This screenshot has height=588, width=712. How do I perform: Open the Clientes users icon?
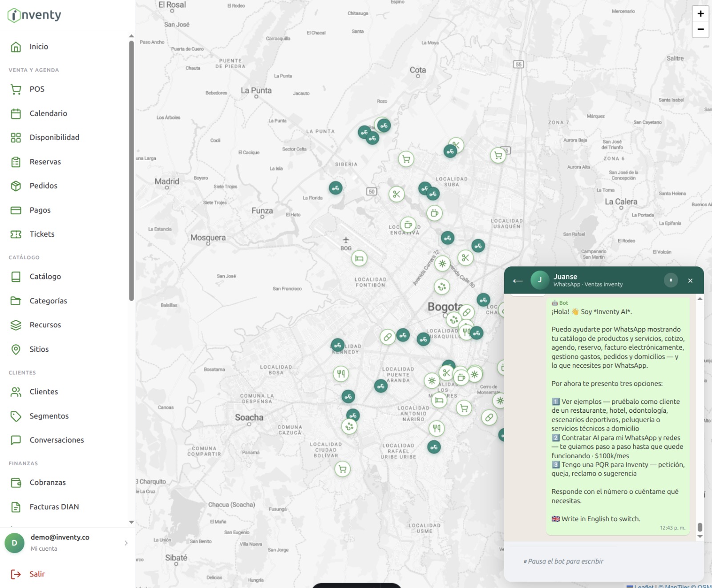[x=16, y=392]
